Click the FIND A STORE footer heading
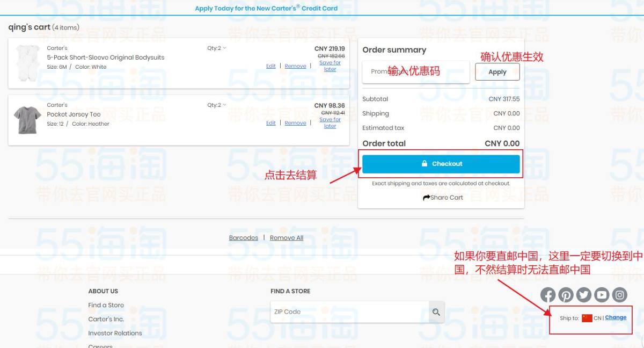644x348 pixels. click(290, 291)
